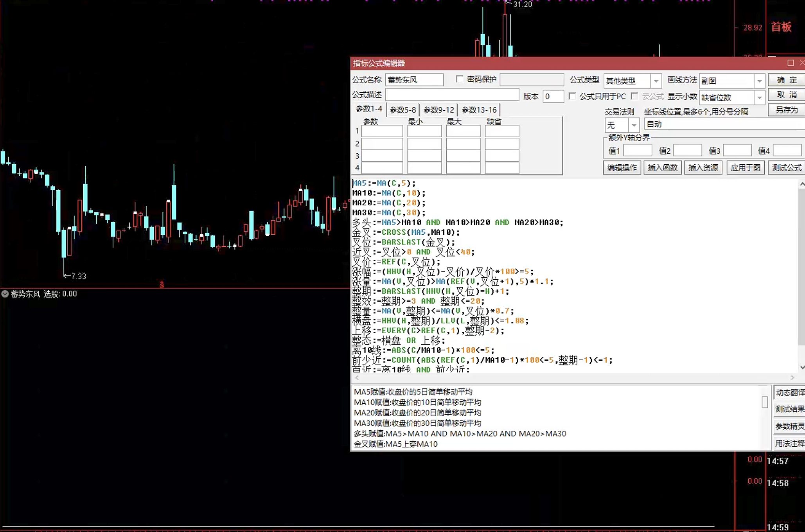Click the red S marker on the chart

(162, 285)
